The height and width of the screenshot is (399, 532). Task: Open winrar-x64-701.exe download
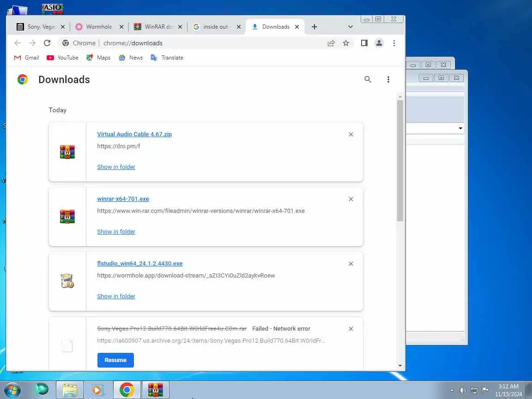pyautogui.click(x=123, y=199)
